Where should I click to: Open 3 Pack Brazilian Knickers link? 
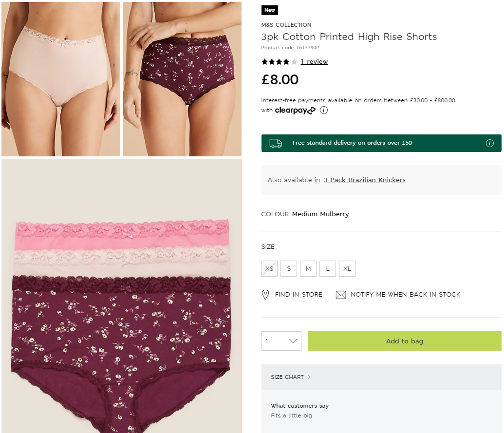(x=364, y=180)
